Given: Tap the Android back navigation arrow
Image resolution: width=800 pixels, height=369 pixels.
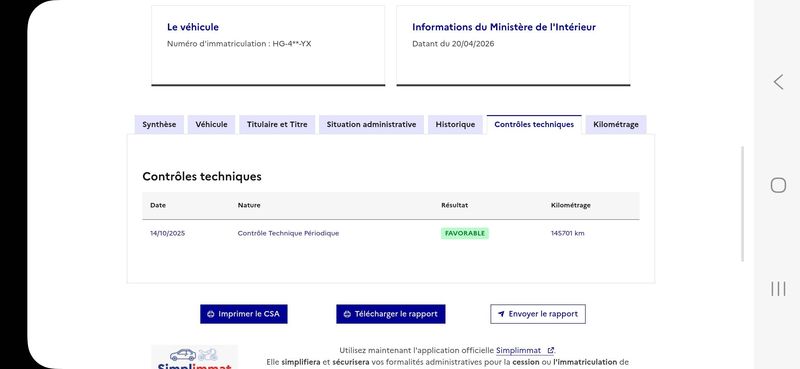Looking at the screenshot, I should click(778, 82).
